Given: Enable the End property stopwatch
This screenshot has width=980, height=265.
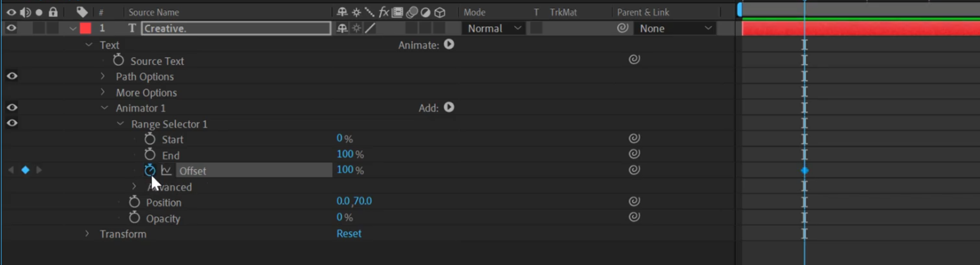Looking at the screenshot, I should [149, 154].
